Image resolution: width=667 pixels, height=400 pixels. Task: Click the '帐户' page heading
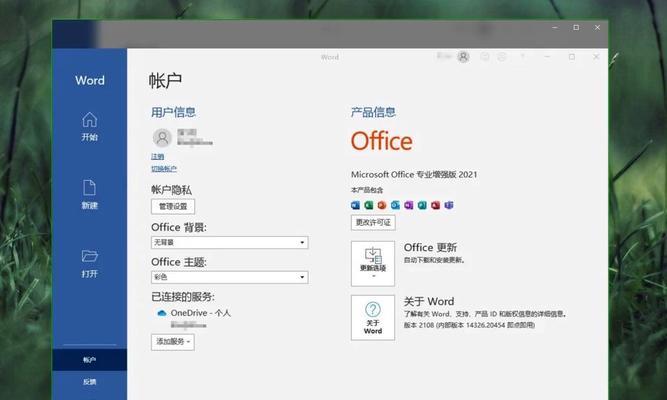tap(165, 80)
